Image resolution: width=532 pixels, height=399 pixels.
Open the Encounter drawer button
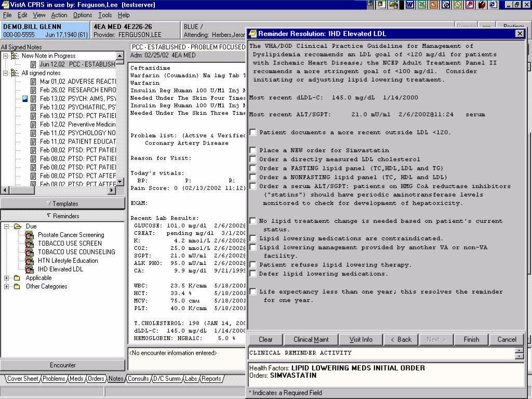pyautogui.click(x=62, y=365)
